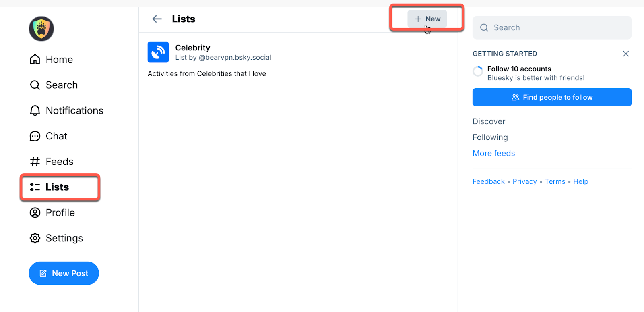Open Settings gear in sidebar
The height and width of the screenshot is (312, 644).
pyautogui.click(x=56, y=238)
